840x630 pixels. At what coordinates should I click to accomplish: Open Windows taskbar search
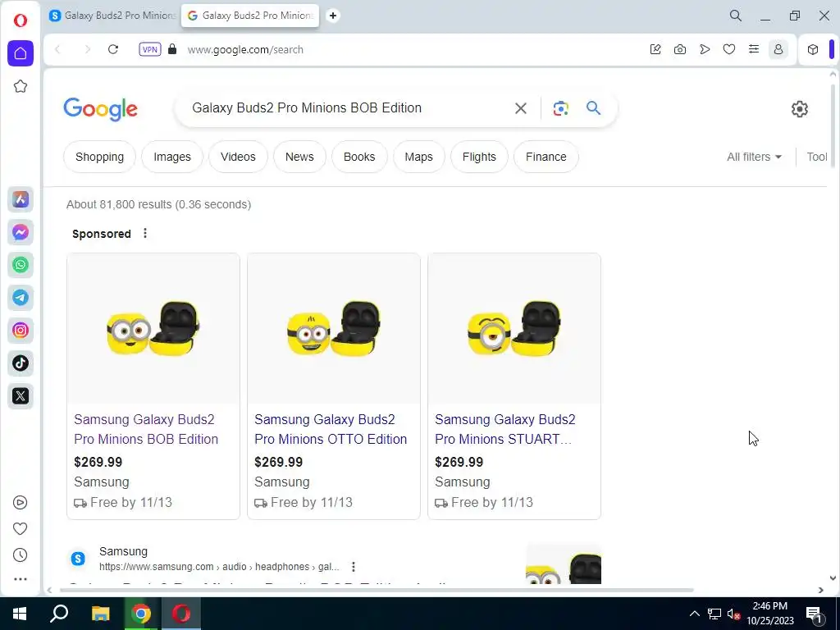click(59, 614)
